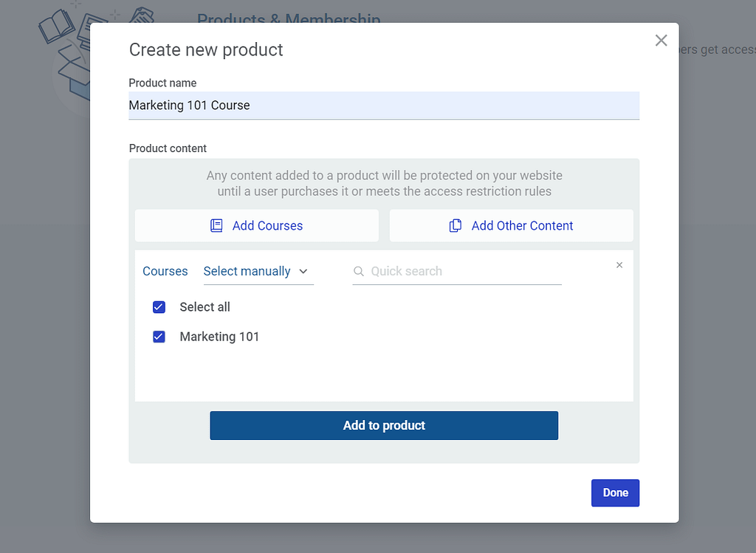This screenshot has height=553, width=756.
Task: Click the Select all label text
Action: (205, 307)
